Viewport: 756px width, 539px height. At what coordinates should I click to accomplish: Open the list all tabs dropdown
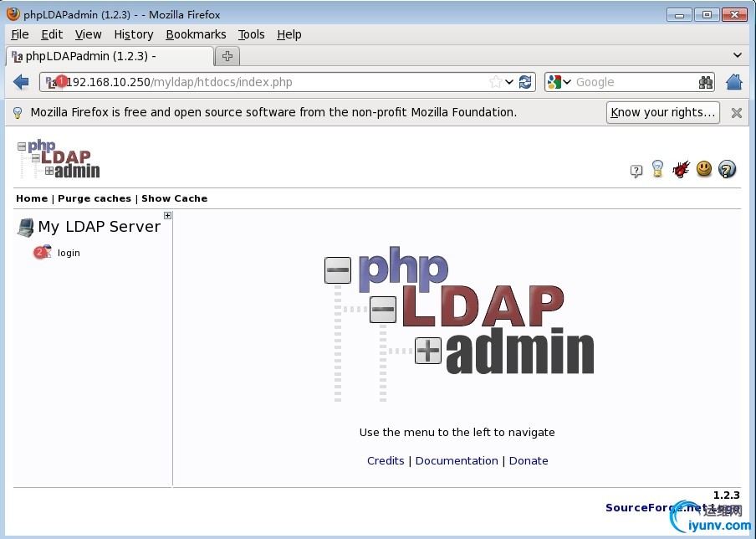tap(738, 55)
